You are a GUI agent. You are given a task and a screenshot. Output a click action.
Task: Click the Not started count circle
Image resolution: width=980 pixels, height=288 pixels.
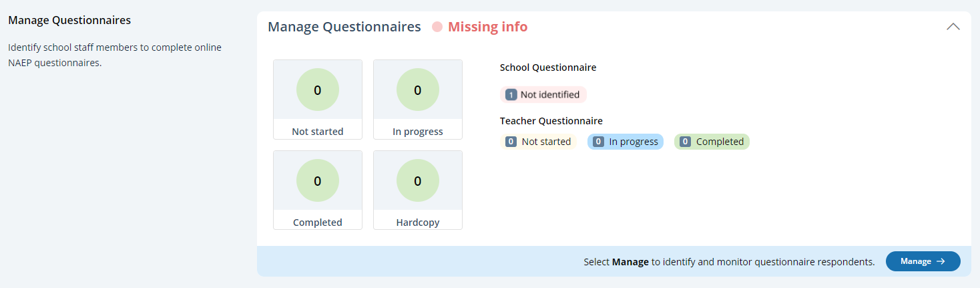318,90
